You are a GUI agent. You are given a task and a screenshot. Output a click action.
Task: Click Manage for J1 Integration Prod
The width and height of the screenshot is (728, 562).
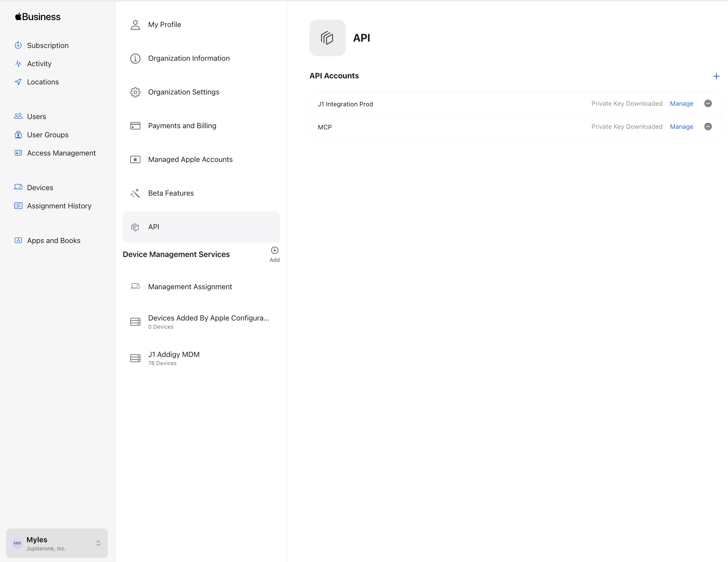pos(681,103)
